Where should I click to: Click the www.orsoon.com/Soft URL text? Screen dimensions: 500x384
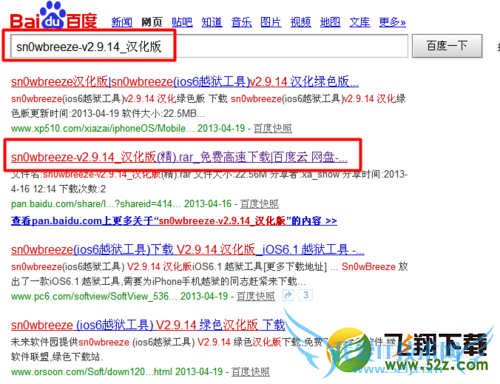pyautogui.click(x=91, y=372)
